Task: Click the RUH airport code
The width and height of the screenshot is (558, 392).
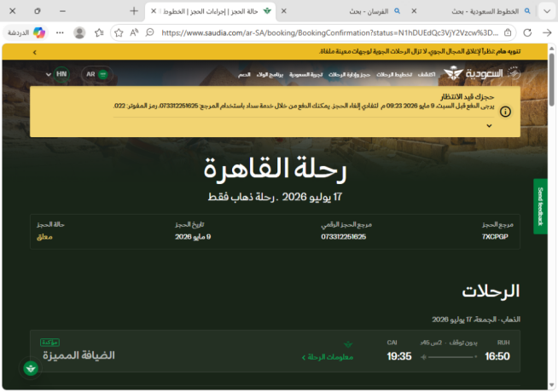Action: tap(503, 343)
